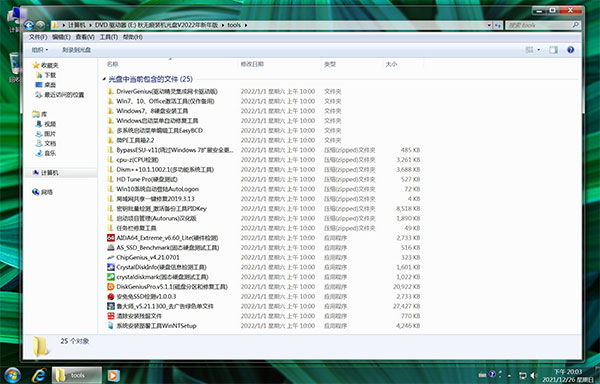This screenshot has height=384, width=600.
Task: Open the change view options dropdown arrow
Action: (x=539, y=50)
